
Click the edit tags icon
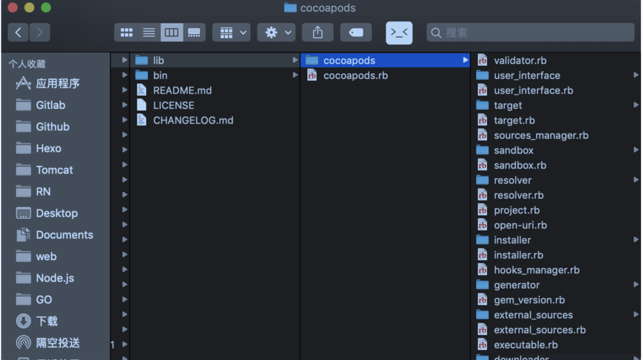(356, 33)
